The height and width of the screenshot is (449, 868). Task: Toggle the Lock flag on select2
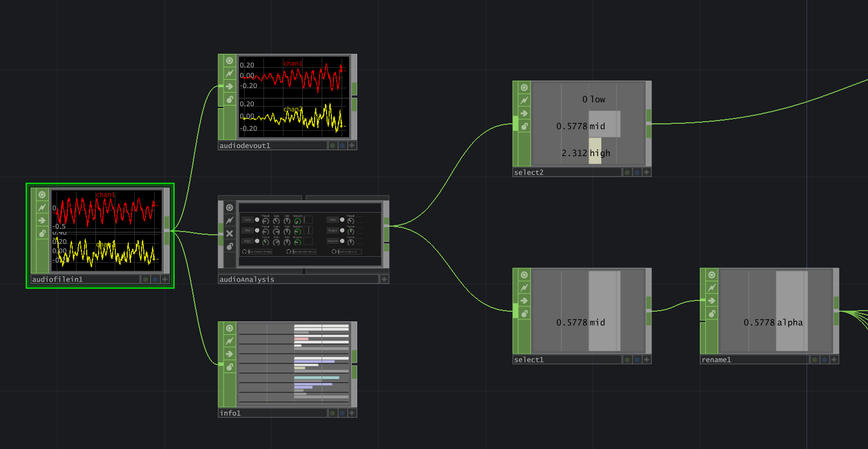click(524, 126)
